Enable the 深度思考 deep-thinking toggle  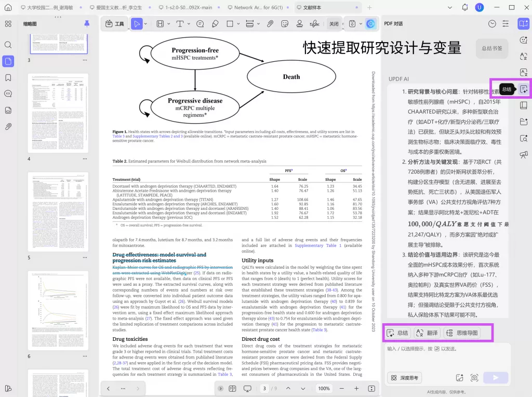404,378
